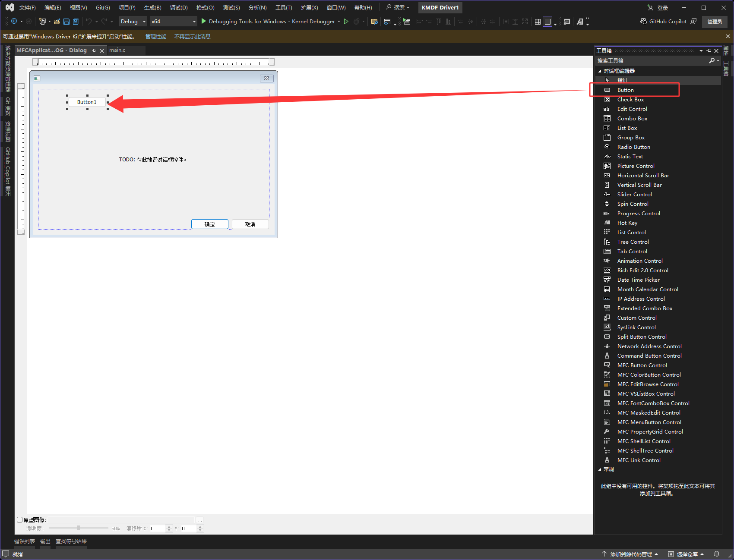Open debugger target dropdown arrow

(x=339, y=21)
